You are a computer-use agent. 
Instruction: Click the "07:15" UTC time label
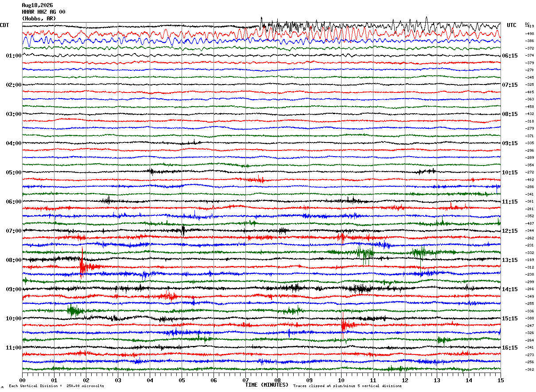coord(510,85)
